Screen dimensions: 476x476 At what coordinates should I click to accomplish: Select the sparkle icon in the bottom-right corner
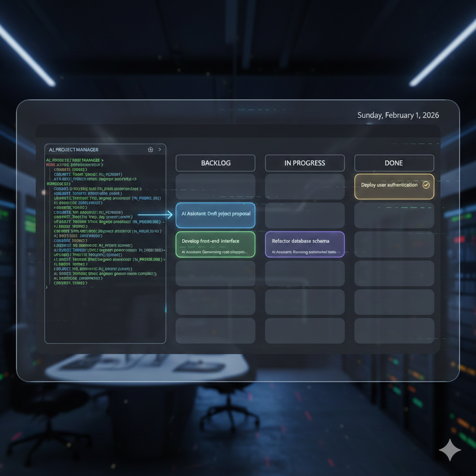tap(450, 450)
